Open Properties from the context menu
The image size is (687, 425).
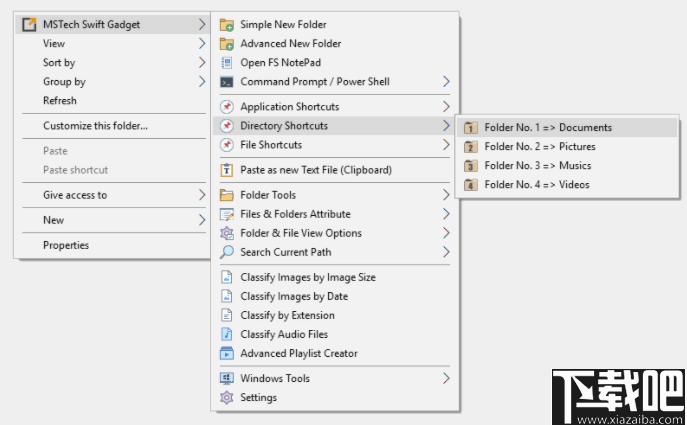pyautogui.click(x=66, y=245)
